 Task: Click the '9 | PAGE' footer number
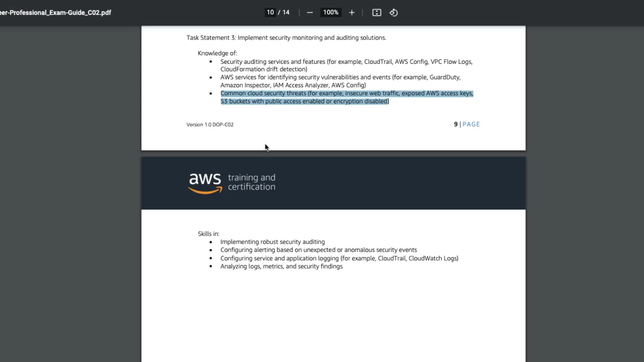tap(467, 124)
